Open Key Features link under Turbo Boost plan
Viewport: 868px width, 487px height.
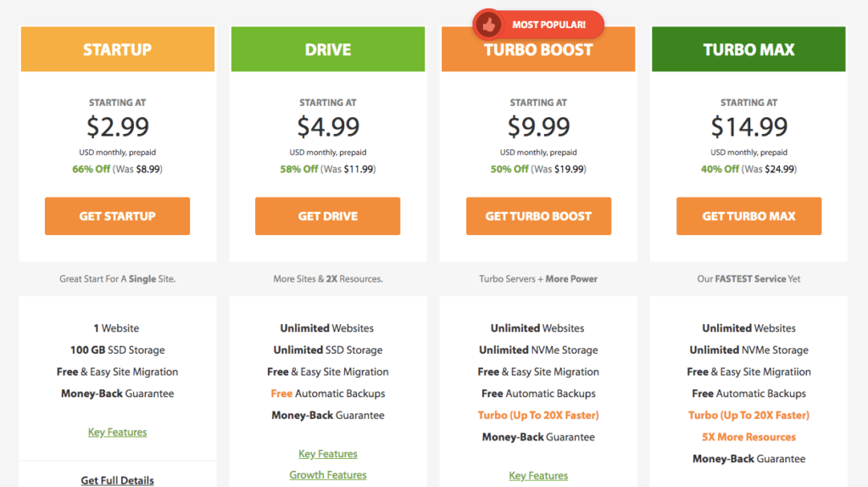[x=538, y=475]
